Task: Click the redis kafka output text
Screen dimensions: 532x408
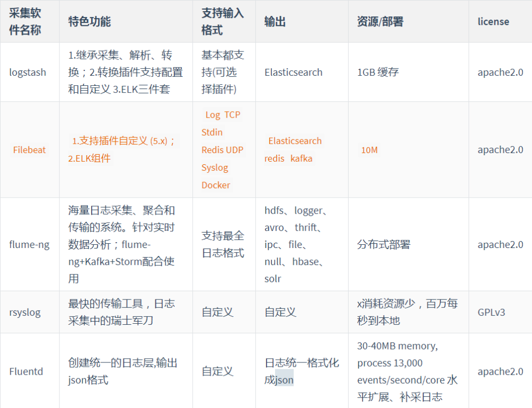Action: [x=288, y=158]
